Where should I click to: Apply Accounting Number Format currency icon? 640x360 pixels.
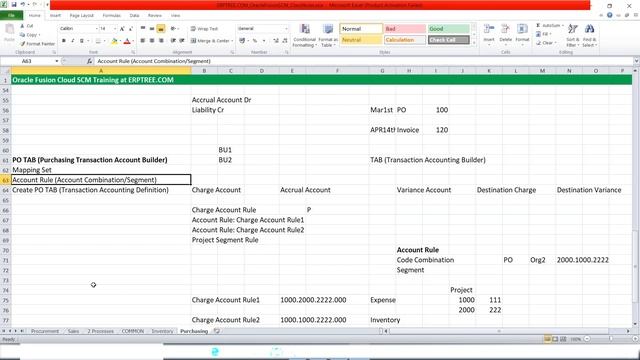(242, 41)
